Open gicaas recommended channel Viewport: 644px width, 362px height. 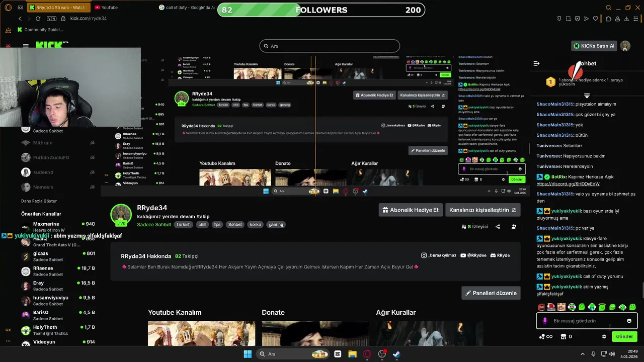click(58, 256)
